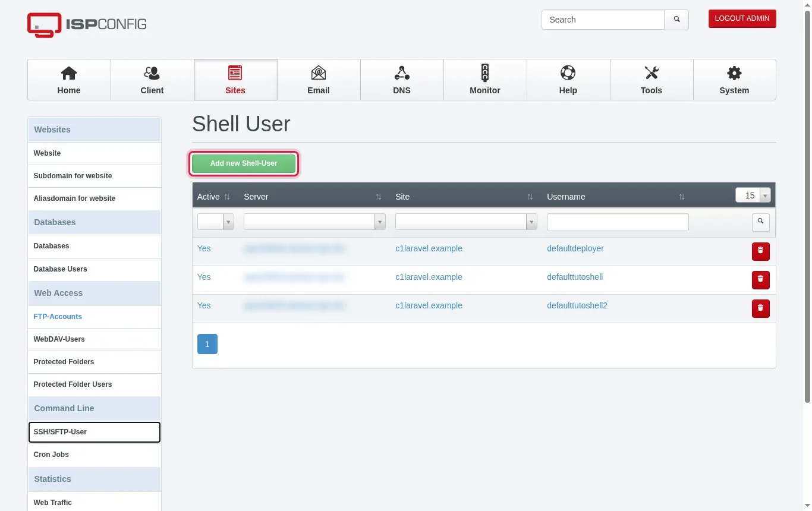The height and width of the screenshot is (511, 812).
Task: Open the System module
Action: [734, 80]
